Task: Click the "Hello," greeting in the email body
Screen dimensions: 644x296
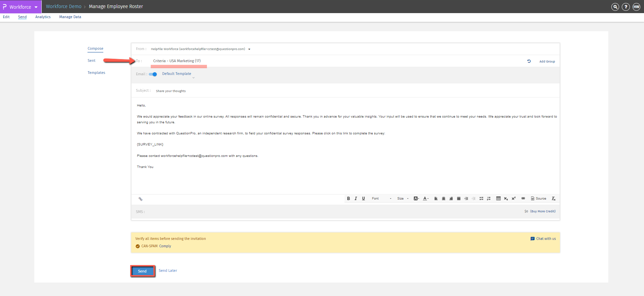Action: (141, 105)
